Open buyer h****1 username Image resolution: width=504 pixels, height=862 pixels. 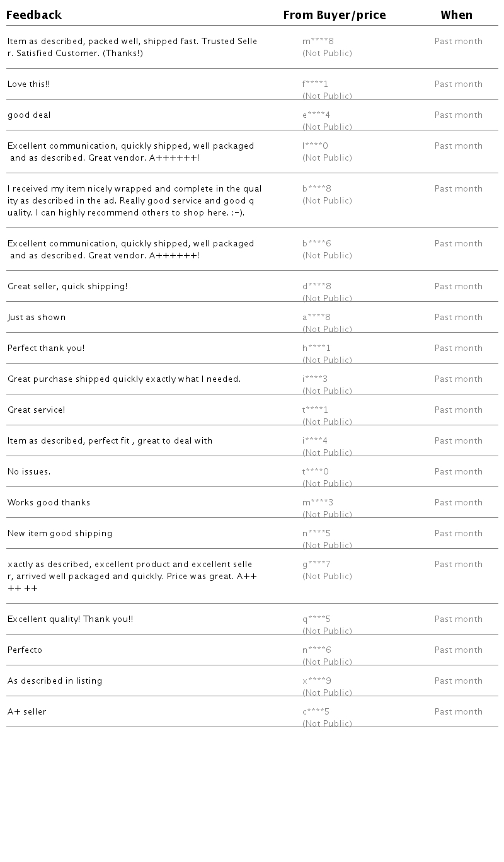tap(316, 348)
